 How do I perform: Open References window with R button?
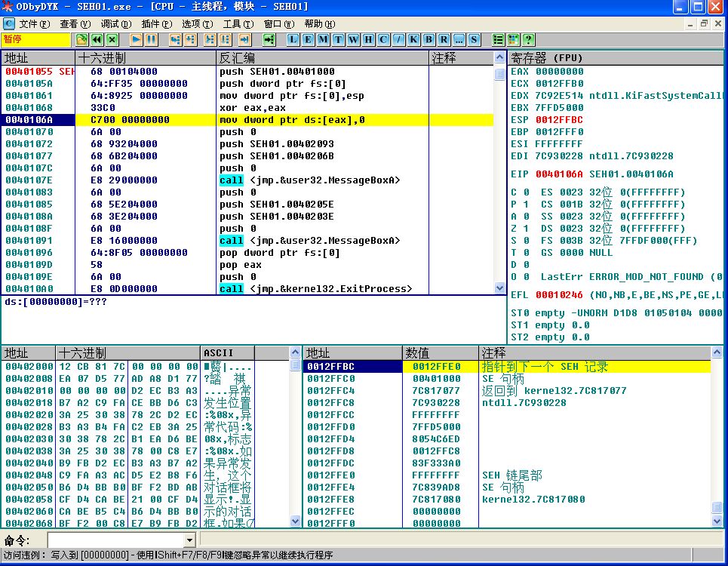point(444,40)
